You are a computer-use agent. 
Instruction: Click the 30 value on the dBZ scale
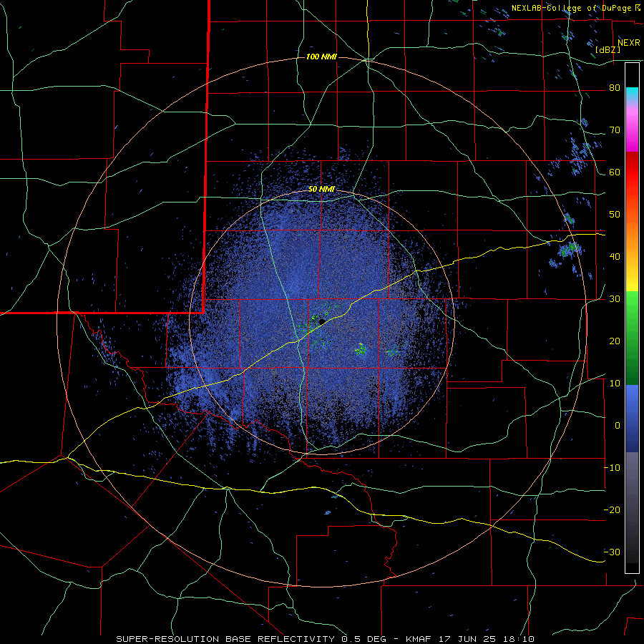(615, 299)
